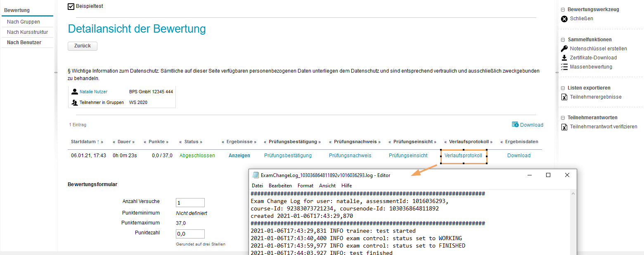Start the Zertifikate-Download via its icon
The height and width of the screenshot is (255, 644).
(564, 57)
